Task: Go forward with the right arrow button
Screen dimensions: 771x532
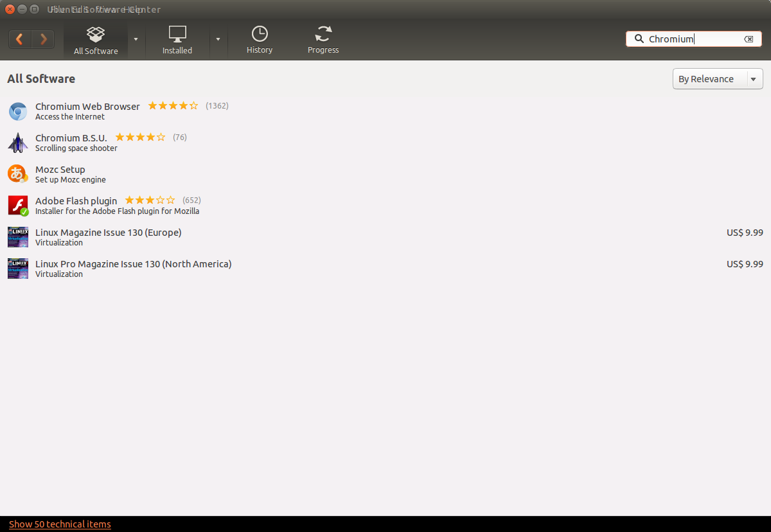Action: 43,39
